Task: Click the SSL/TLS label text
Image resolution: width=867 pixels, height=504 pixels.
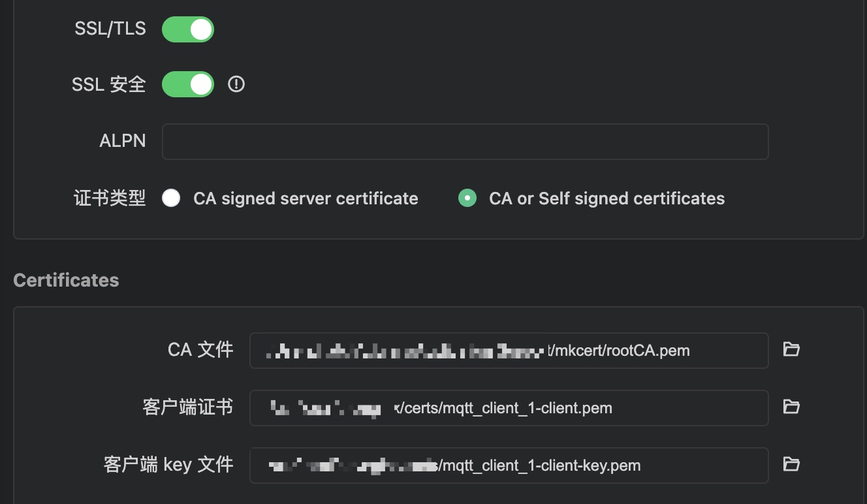Action: 110,29
